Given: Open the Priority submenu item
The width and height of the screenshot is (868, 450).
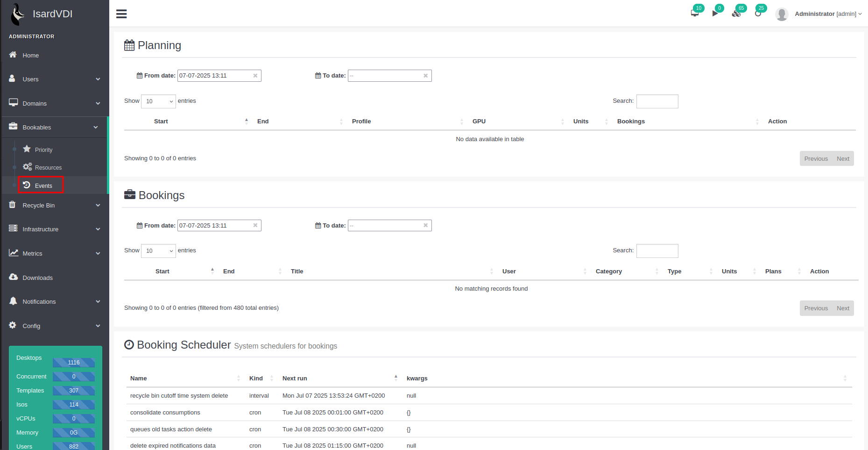Looking at the screenshot, I should pos(43,150).
